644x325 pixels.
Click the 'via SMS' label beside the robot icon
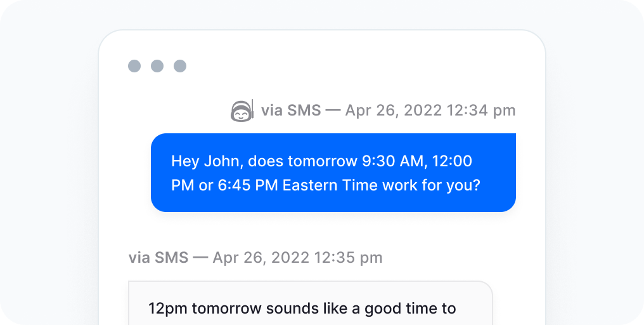pos(291,110)
